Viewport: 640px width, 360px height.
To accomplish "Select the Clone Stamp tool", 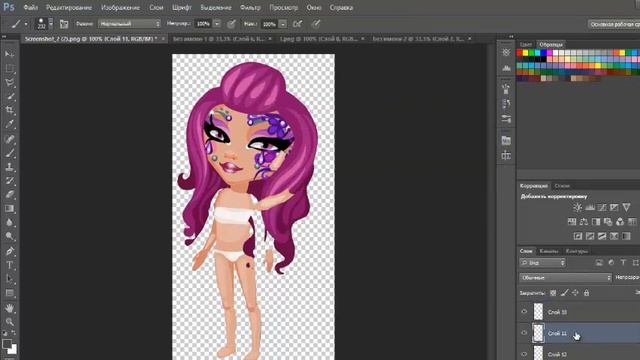I will click(10, 167).
